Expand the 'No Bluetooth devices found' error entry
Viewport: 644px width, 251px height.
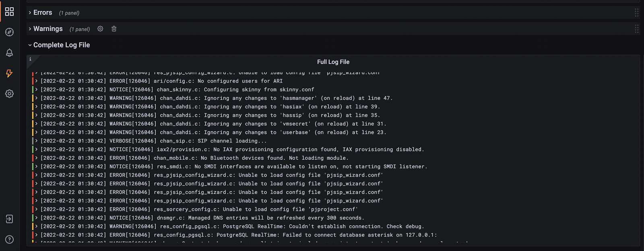36,158
